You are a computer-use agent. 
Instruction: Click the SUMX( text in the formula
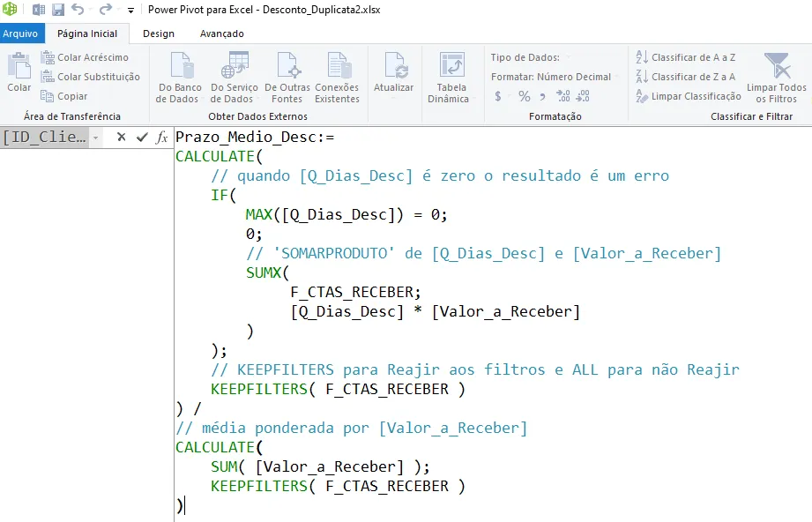click(268, 273)
